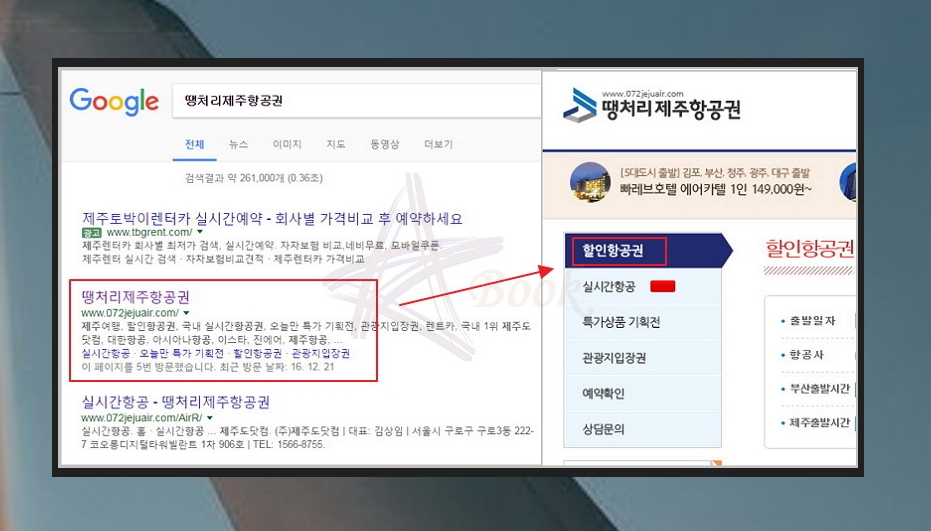Open dropdown arrow next to www.tbgrent.com/
This screenshot has height=531, width=931.
click(200, 232)
